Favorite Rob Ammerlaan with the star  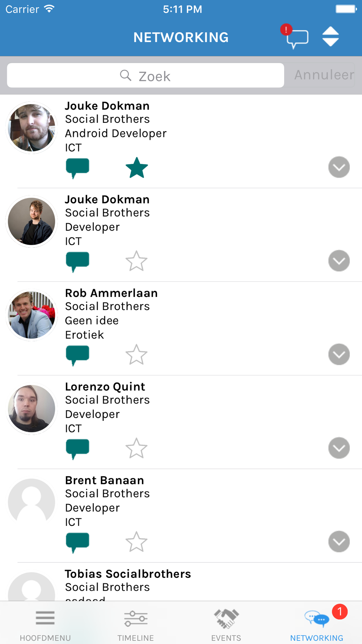(x=136, y=355)
